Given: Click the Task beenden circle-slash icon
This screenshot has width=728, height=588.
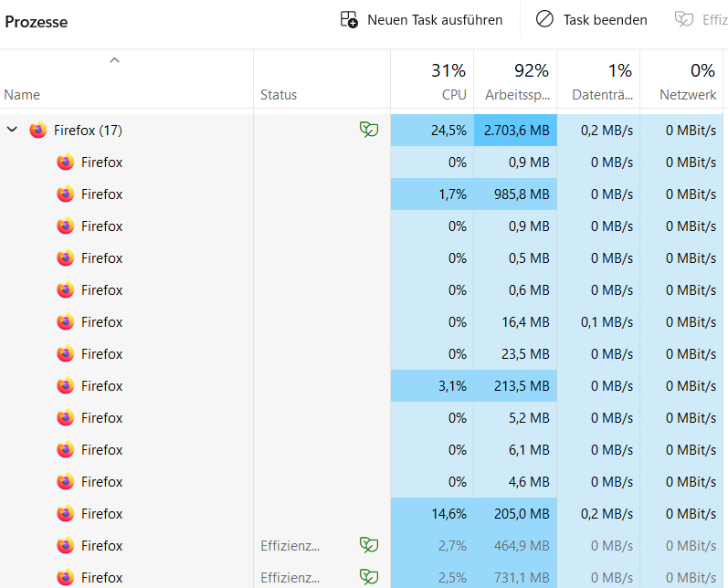Looking at the screenshot, I should tap(544, 19).
